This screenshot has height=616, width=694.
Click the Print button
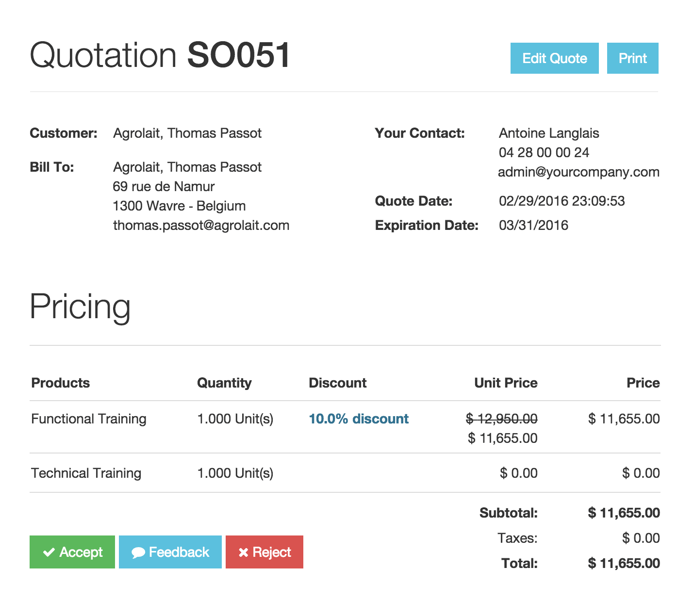coord(632,58)
